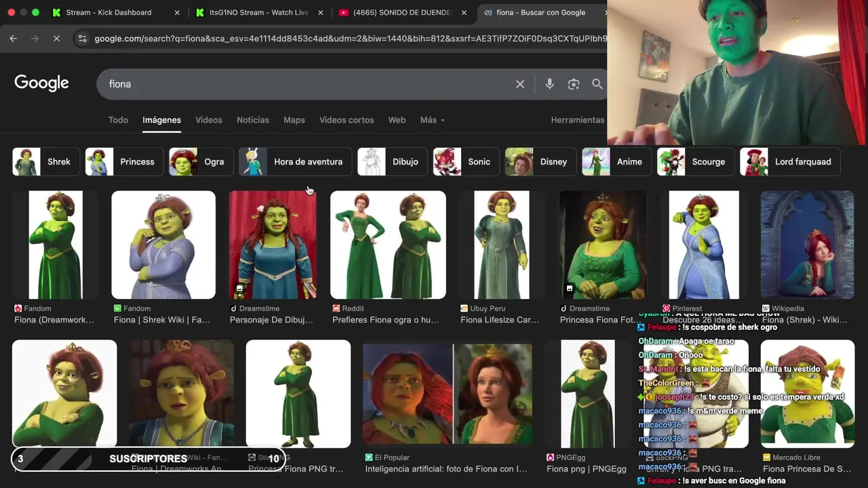Filter images by Shrek chip
The height and width of the screenshot is (488, 868).
coord(46,162)
